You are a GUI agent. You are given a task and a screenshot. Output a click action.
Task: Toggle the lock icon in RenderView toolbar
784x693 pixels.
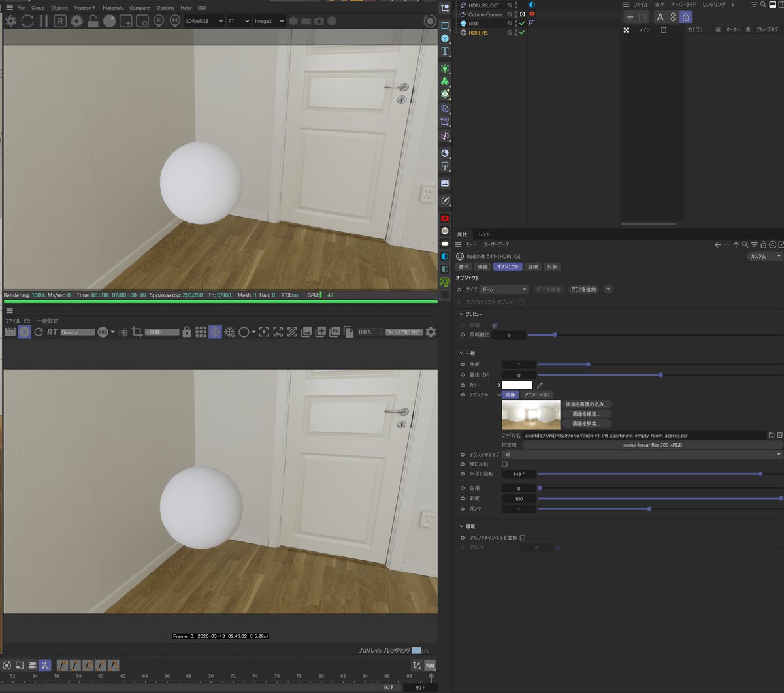click(x=187, y=332)
